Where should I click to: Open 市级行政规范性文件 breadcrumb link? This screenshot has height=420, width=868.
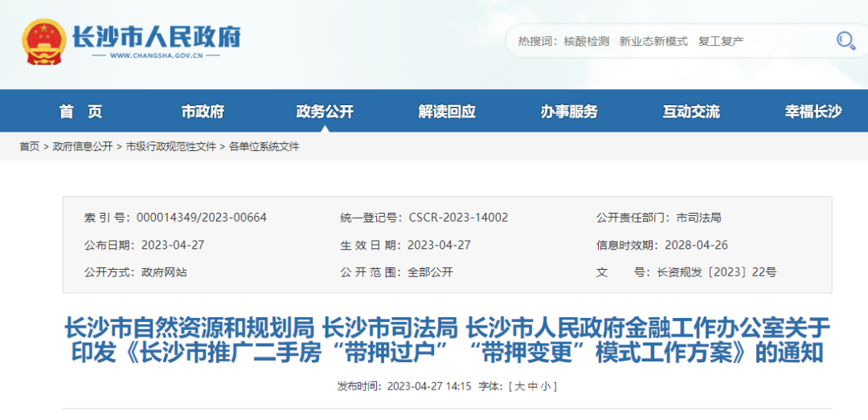click(x=171, y=147)
